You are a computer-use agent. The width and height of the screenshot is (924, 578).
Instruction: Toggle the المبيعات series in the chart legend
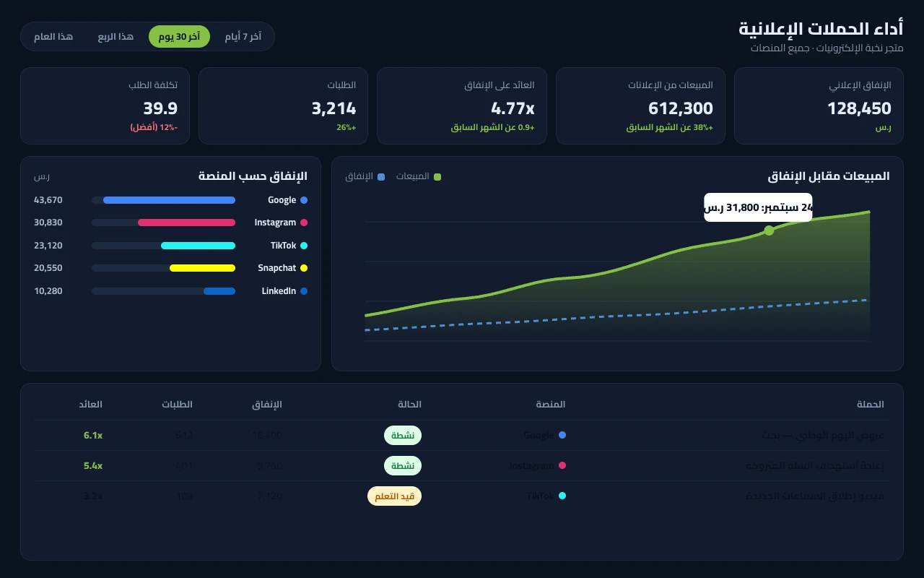point(418,176)
